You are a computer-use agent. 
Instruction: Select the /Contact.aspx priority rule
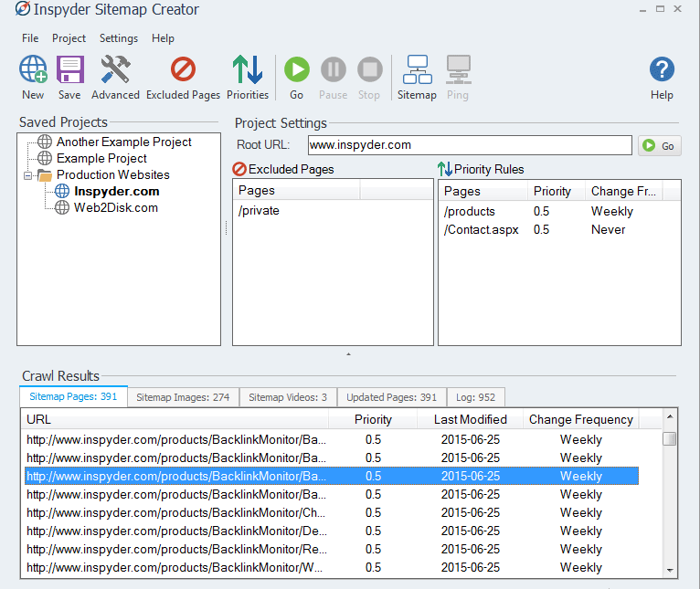tap(482, 229)
